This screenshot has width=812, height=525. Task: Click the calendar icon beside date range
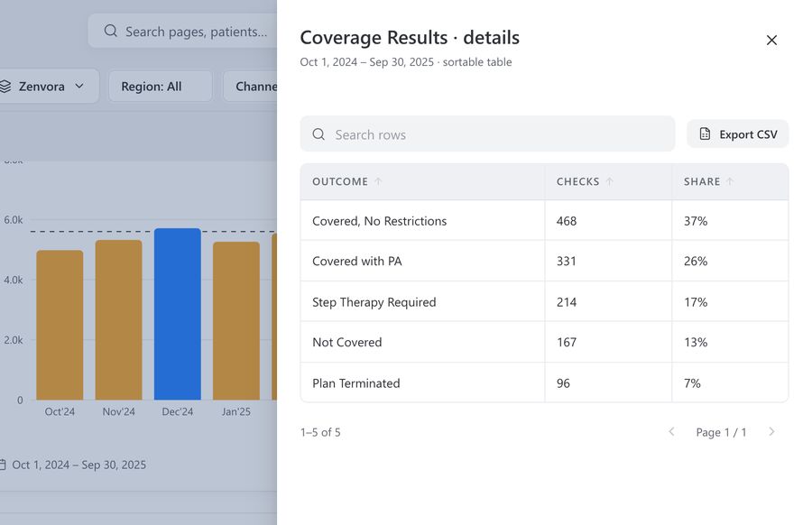point(3,465)
